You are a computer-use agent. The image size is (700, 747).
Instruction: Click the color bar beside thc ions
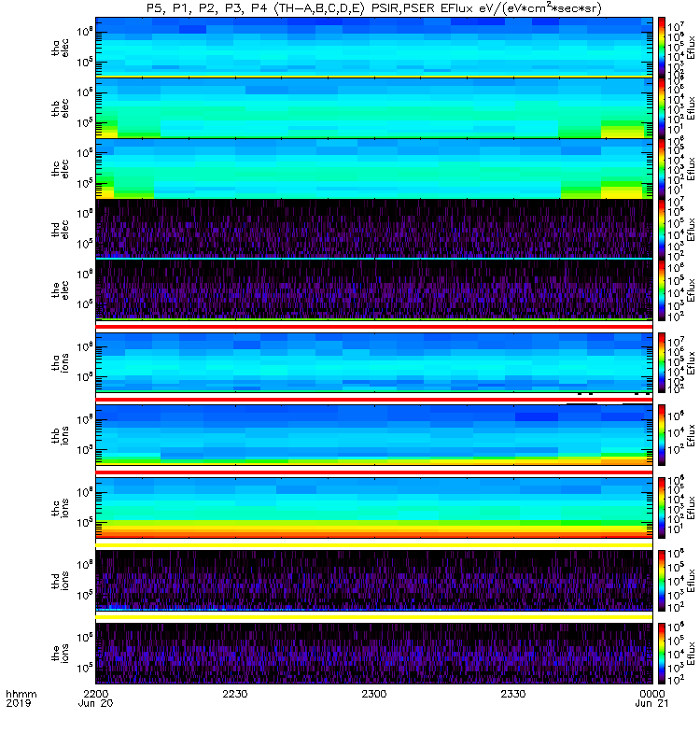click(x=662, y=508)
